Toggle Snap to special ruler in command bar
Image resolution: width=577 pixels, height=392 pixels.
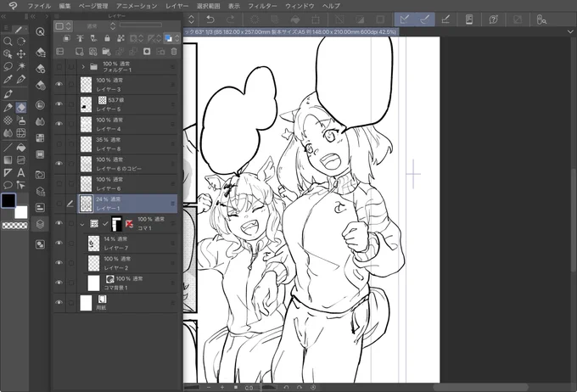coord(424,20)
